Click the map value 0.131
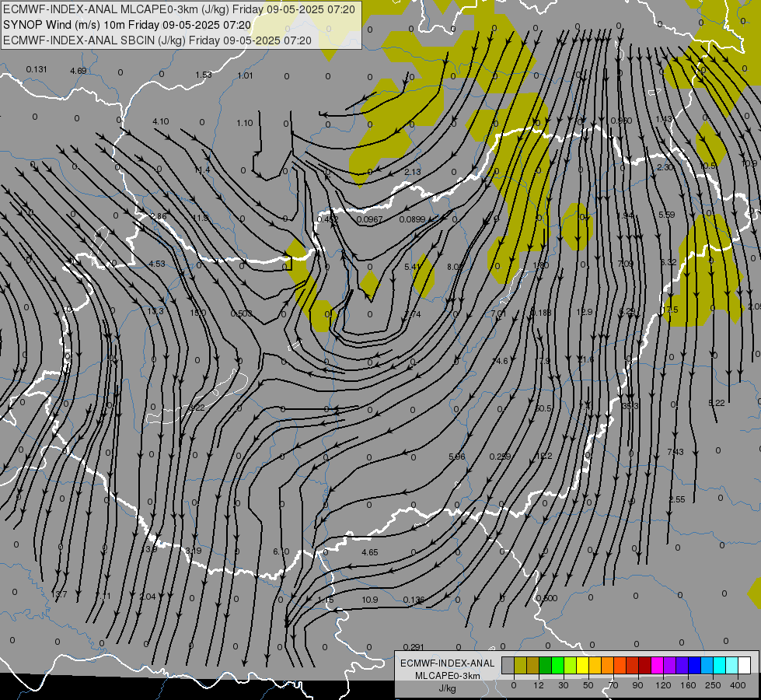Image resolution: width=761 pixels, height=700 pixels. click(37, 69)
